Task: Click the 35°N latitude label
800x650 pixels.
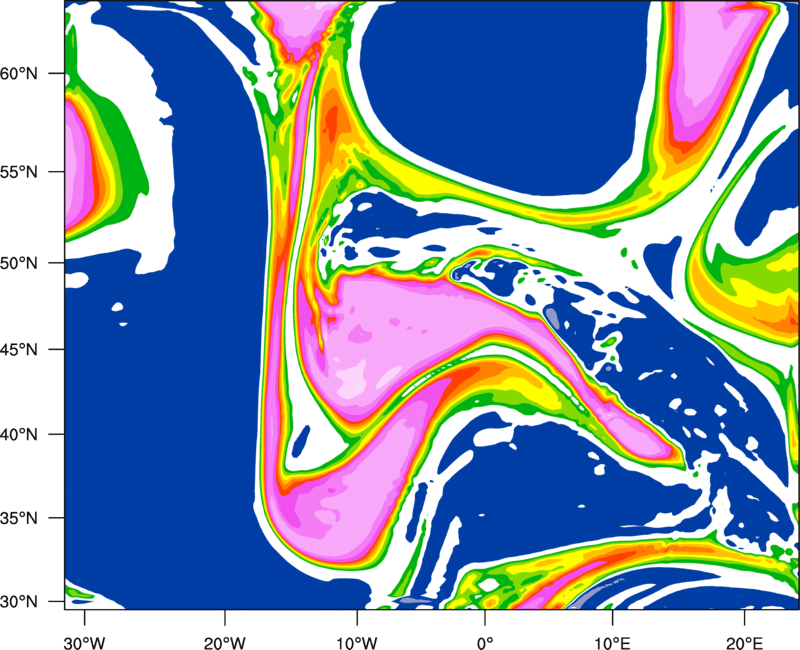Action: click(x=19, y=518)
